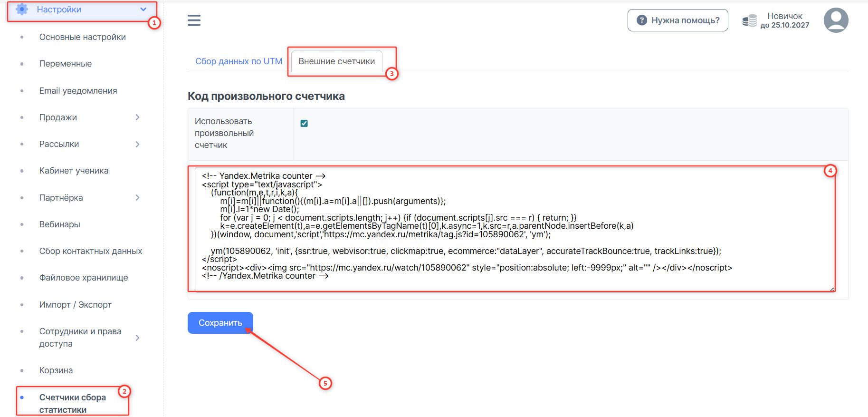Open the Вебинары settings item
This screenshot has height=417, width=868.
(59, 224)
